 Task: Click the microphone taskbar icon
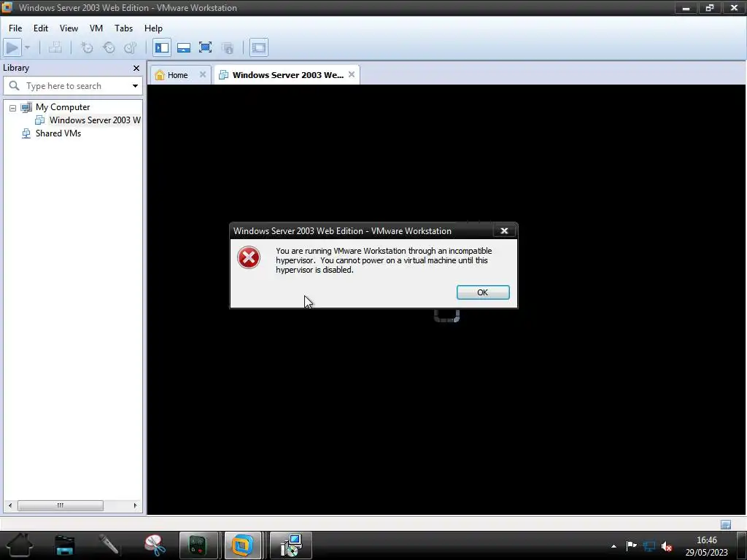[109, 545]
